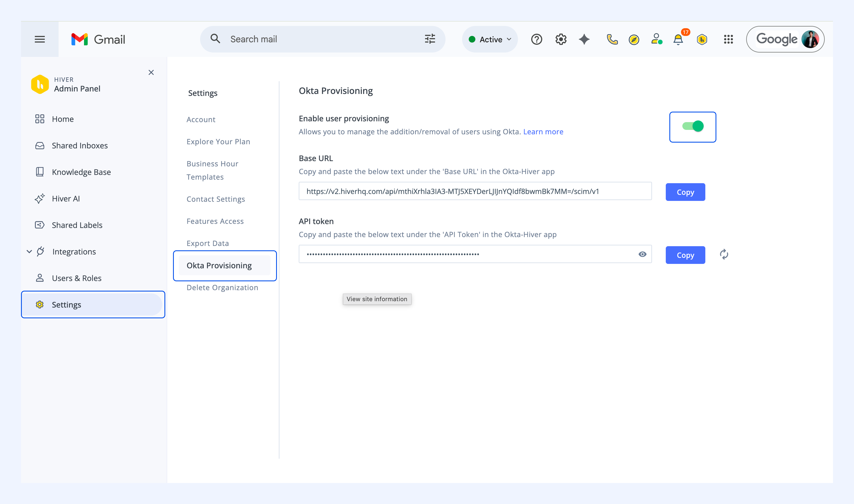854x504 pixels.
Task: Click the Gemini sparkle icon
Action: [584, 40]
